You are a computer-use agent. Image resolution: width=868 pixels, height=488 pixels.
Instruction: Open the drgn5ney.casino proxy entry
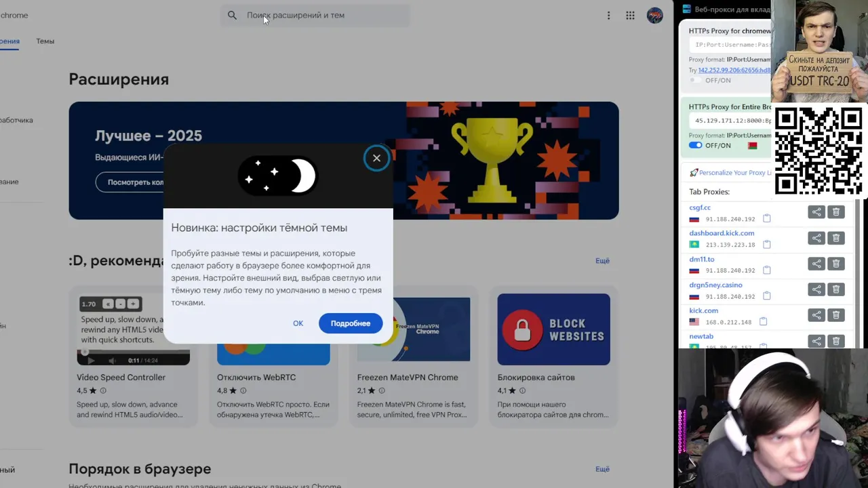point(715,285)
